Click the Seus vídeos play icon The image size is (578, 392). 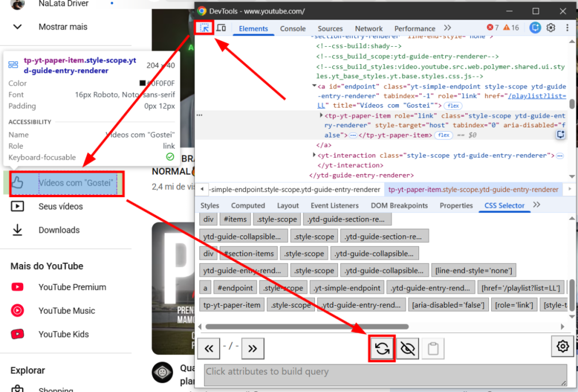pos(17,206)
